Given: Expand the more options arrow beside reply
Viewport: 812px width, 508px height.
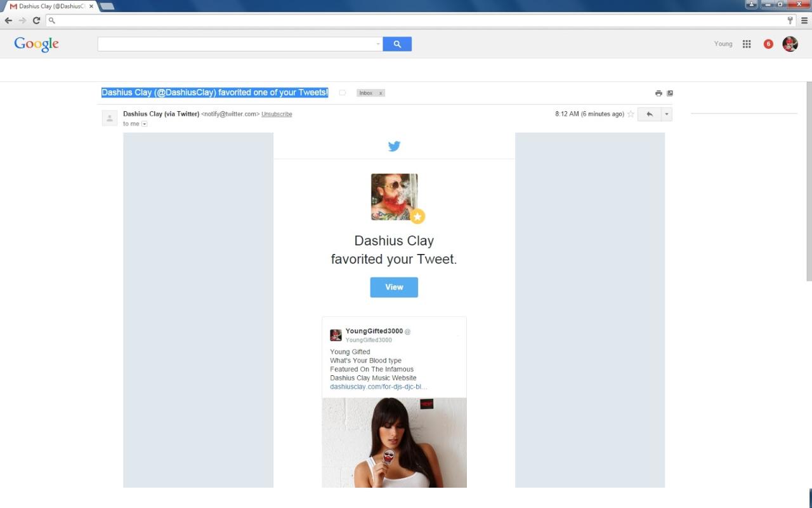Looking at the screenshot, I should [666, 114].
